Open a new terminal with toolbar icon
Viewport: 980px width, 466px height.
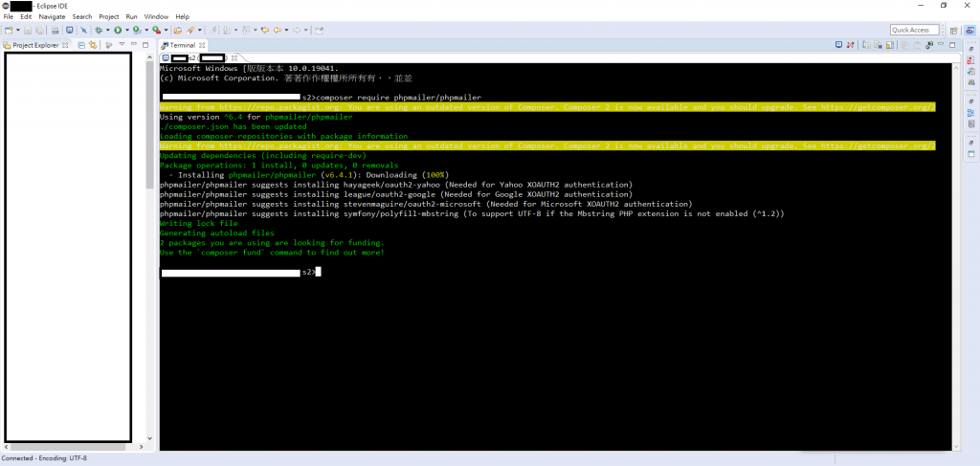836,45
